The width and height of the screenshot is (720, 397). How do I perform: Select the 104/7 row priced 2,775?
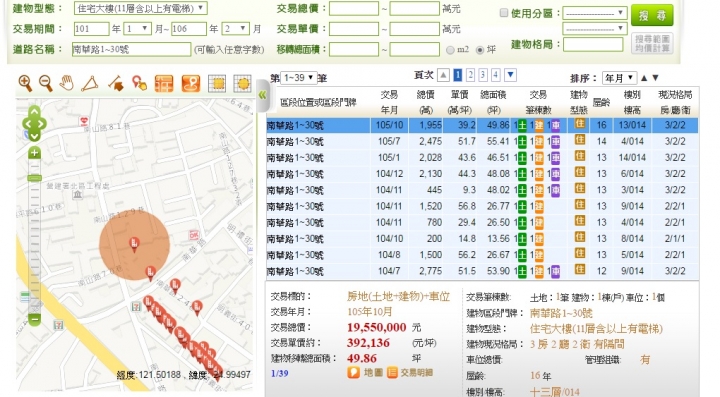(x=482, y=271)
